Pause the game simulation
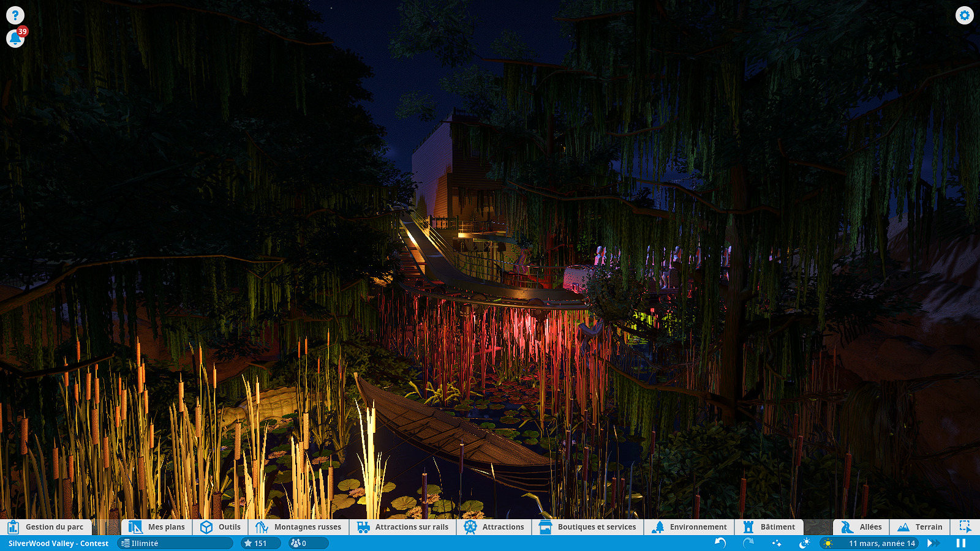Viewport: 980px width, 551px height. coord(961,543)
